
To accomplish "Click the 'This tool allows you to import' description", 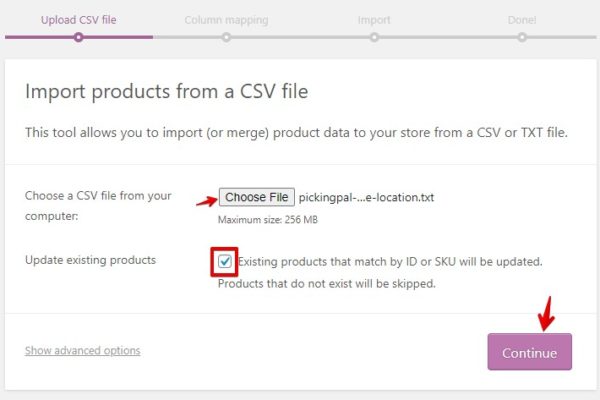I will (x=296, y=132).
